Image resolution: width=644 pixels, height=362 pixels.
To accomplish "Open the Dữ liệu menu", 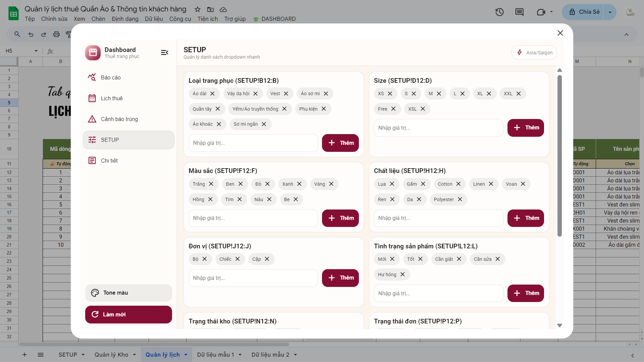I will 154,19.
